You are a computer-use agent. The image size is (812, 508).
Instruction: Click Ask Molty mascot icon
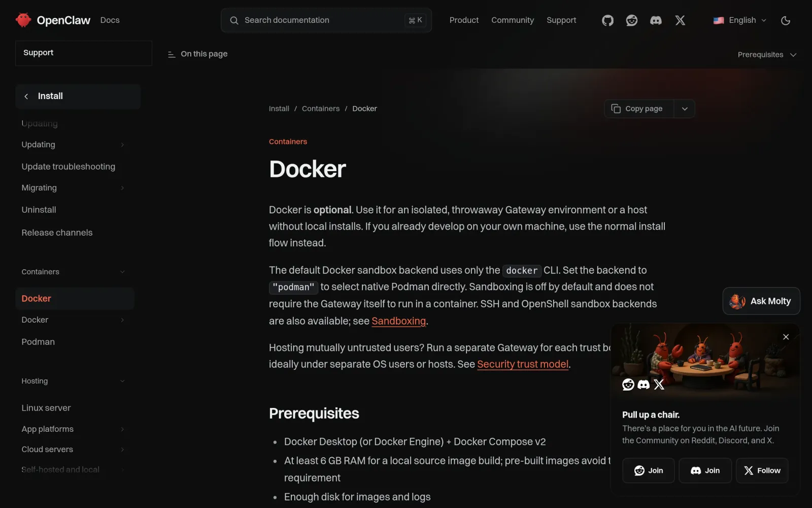tap(737, 301)
